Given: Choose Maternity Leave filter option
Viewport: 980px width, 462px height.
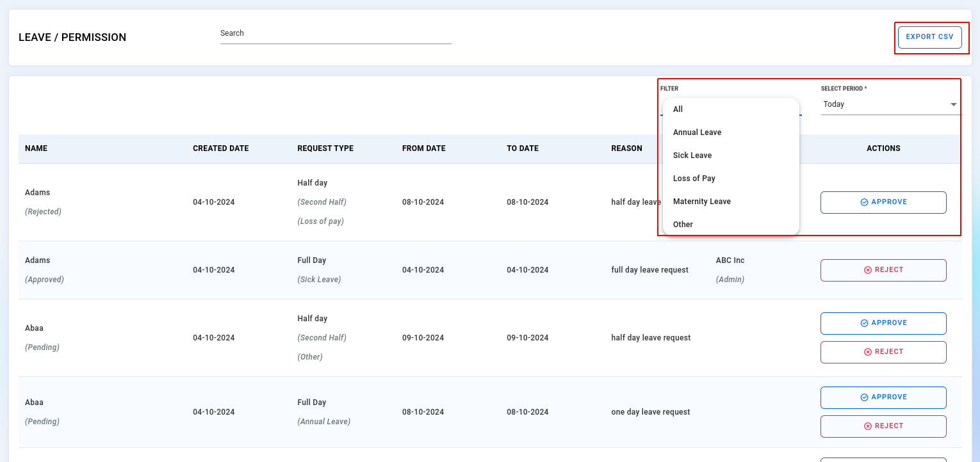Looking at the screenshot, I should point(731,202).
